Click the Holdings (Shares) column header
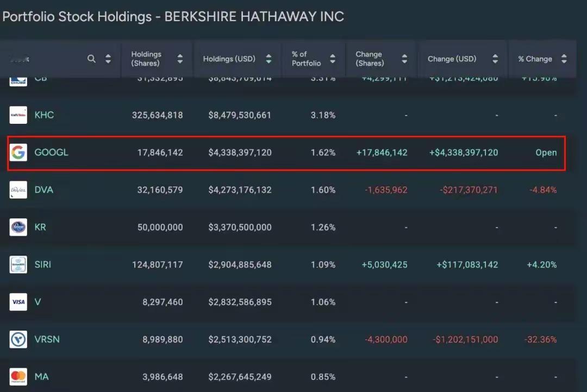Viewport: 587px width, 392px height. [x=157, y=59]
